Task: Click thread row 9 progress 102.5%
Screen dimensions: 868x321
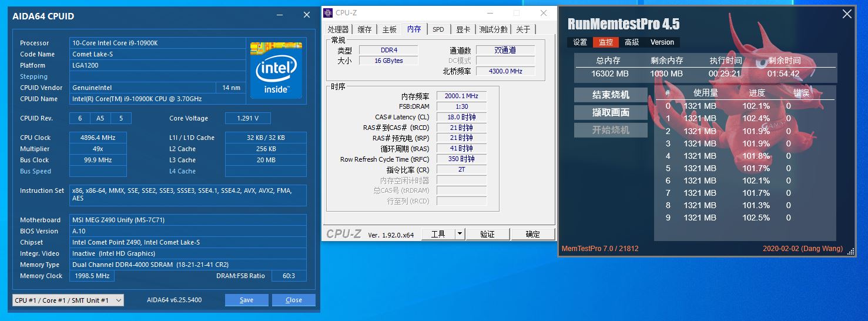Action: pos(756,218)
